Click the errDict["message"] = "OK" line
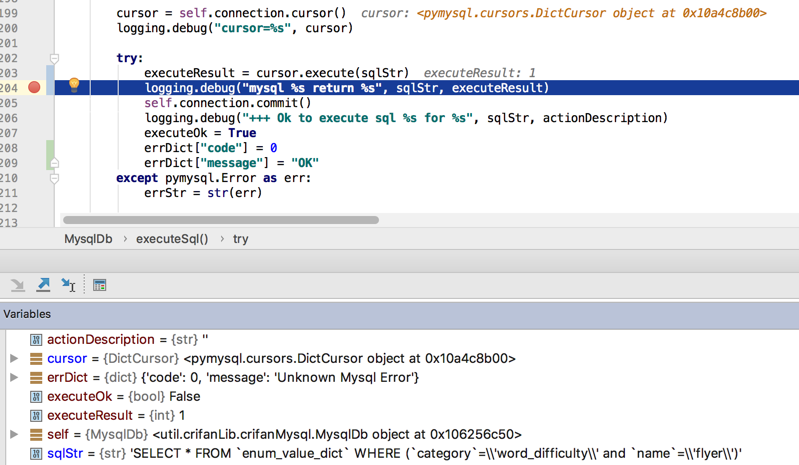The width and height of the screenshot is (799, 465). click(231, 163)
